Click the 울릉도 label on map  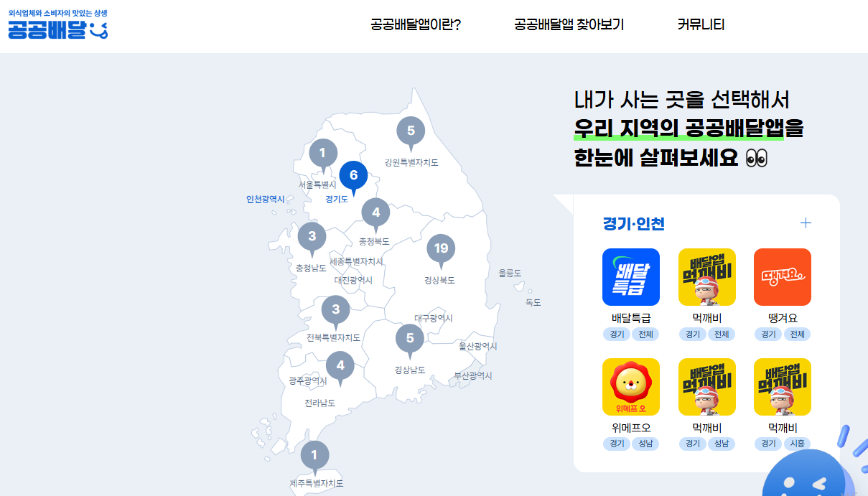point(510,273)
